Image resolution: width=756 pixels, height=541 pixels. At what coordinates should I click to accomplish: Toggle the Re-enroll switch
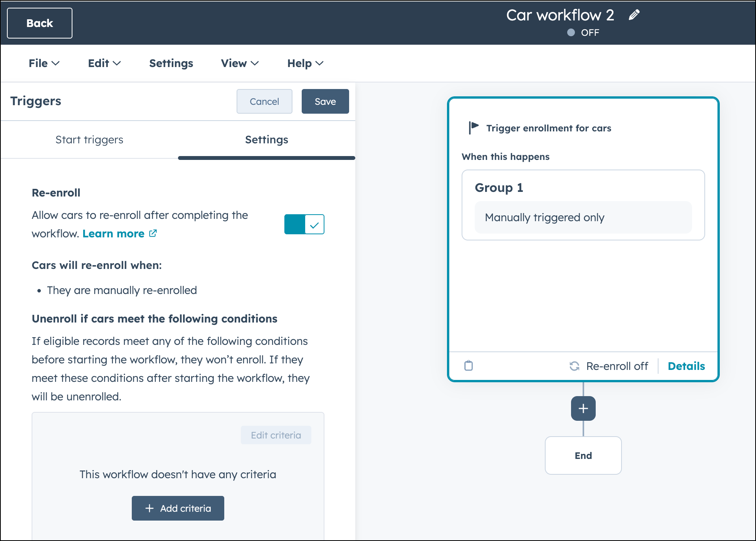304,224
